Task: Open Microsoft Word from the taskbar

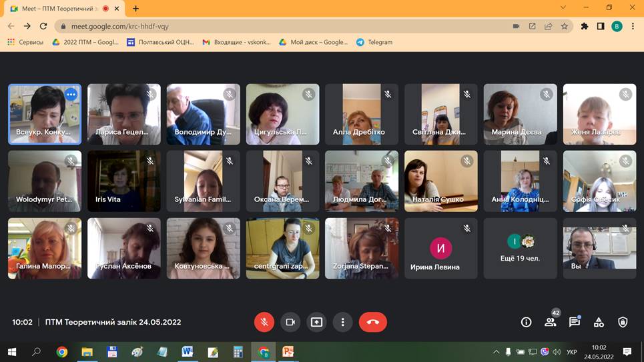Action: coord(187,351)
